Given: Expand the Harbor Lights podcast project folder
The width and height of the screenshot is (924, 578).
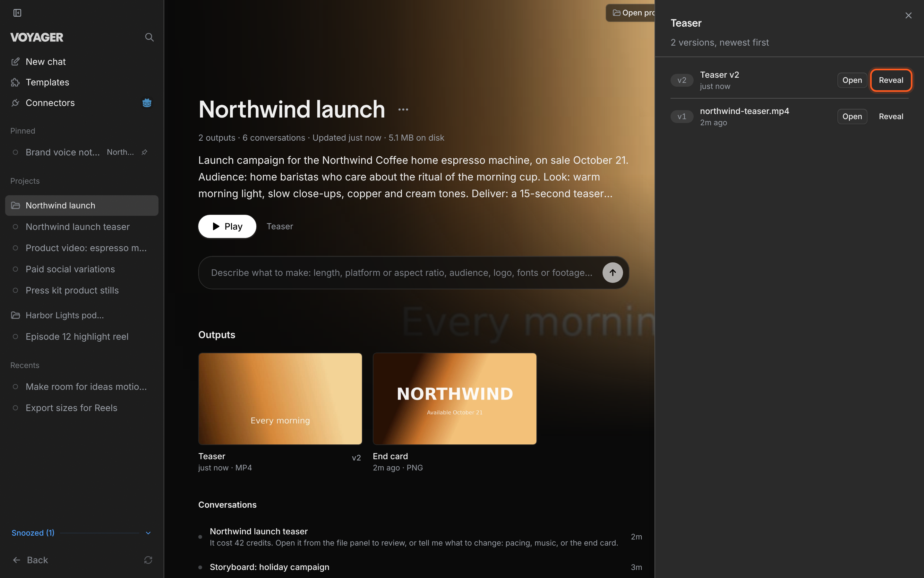Looking at the screenshot, I should point(82,315).
